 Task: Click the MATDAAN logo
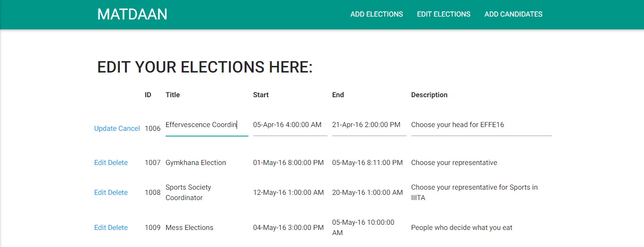click(132, 14)
